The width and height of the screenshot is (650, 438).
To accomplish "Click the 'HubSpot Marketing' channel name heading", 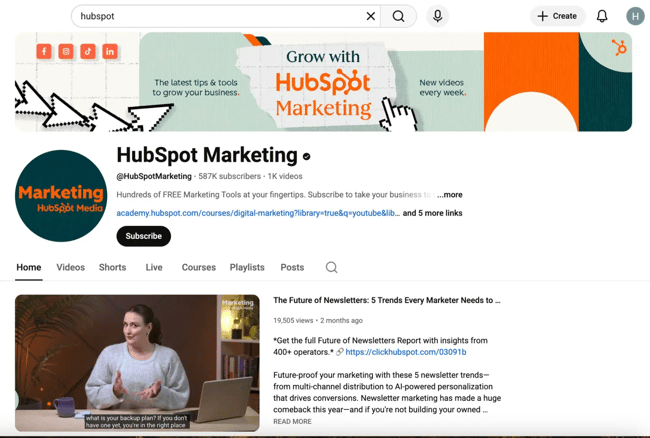I will [207, 155].
